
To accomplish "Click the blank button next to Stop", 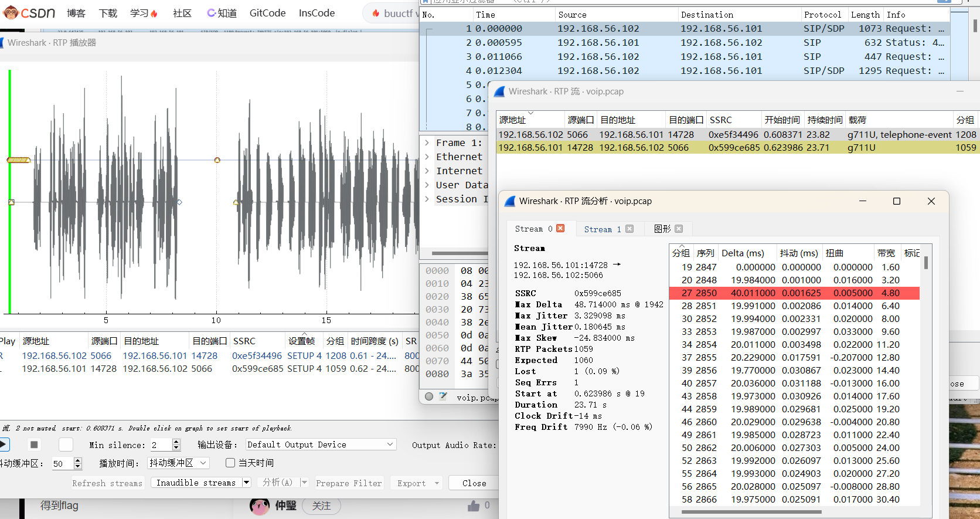I will point(66,445).
